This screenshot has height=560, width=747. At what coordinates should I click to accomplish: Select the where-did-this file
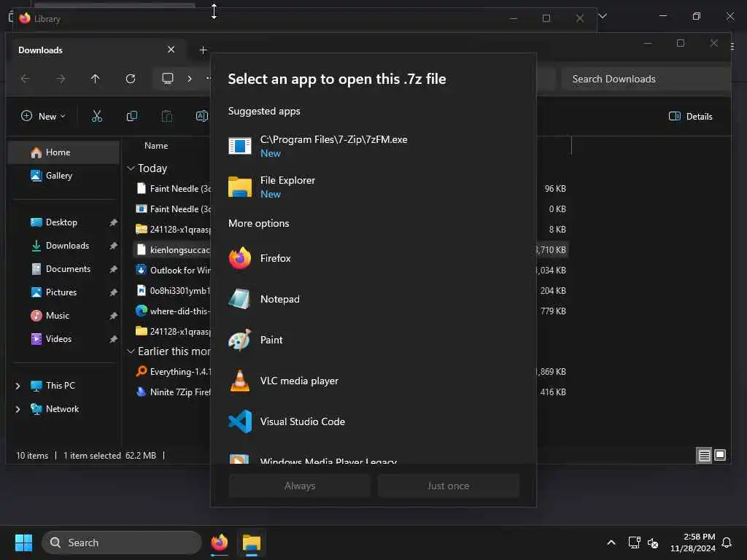click(x=172, y=311)
